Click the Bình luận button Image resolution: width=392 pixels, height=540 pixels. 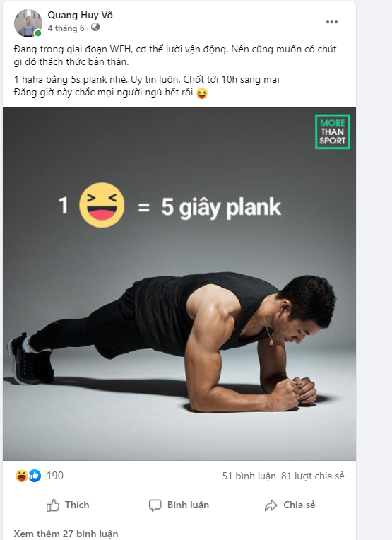coord(179,505)
